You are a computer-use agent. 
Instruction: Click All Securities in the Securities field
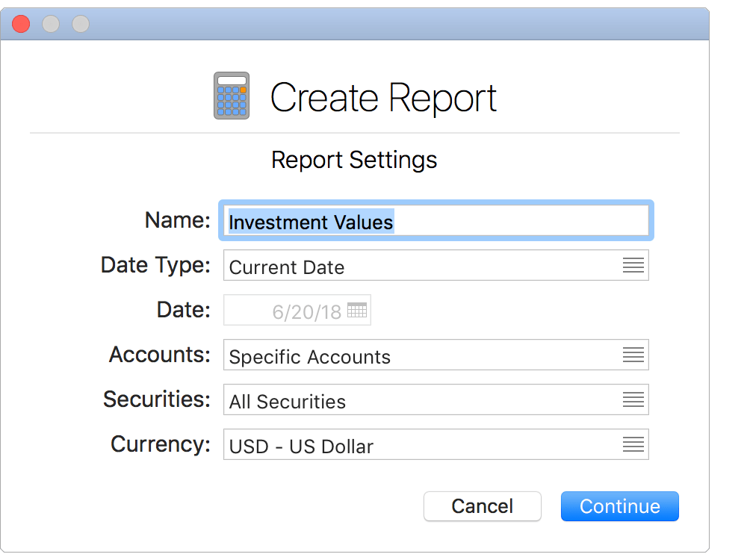286,401
